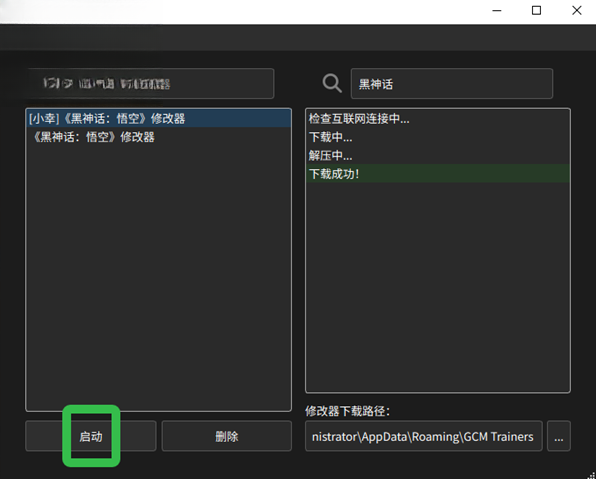Maximize the trainer manager window
This screenshot has width=596, height=479.
pyautogui.click(x=536, y=11)
